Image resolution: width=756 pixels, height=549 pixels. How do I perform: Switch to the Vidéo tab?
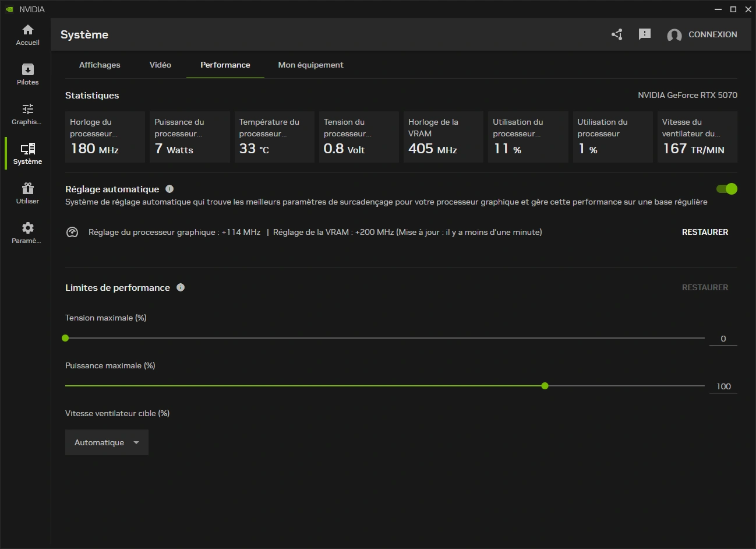tap(160, 65)
